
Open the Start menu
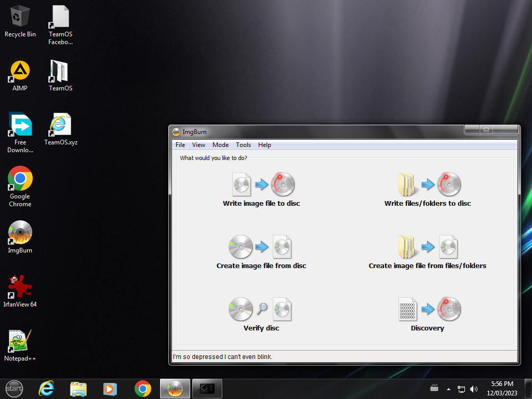[x=14, y=389]
